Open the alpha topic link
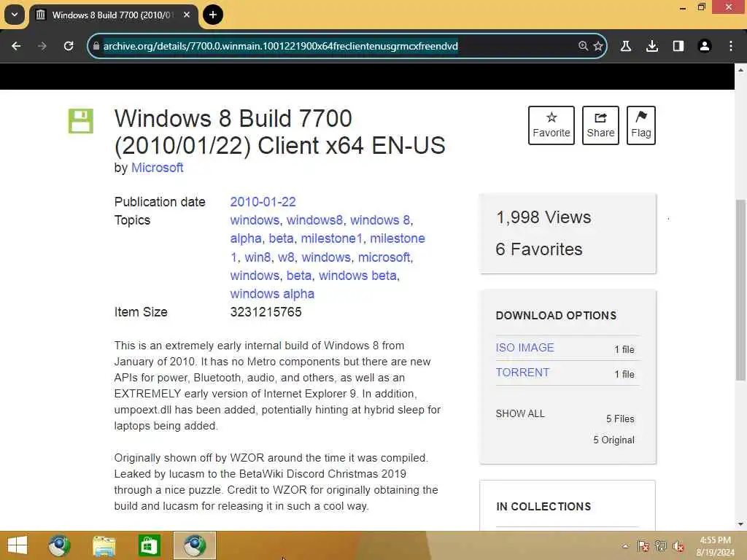747x560 pixels. (x=246, y=238)
